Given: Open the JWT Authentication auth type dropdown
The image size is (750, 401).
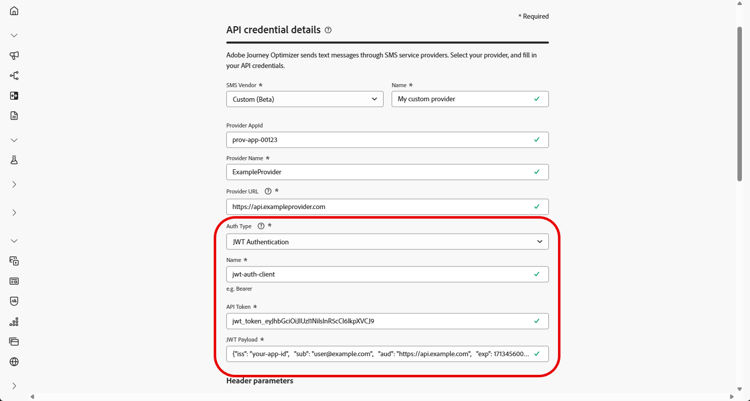Looking at the screenshot, I should click(387, 242).
